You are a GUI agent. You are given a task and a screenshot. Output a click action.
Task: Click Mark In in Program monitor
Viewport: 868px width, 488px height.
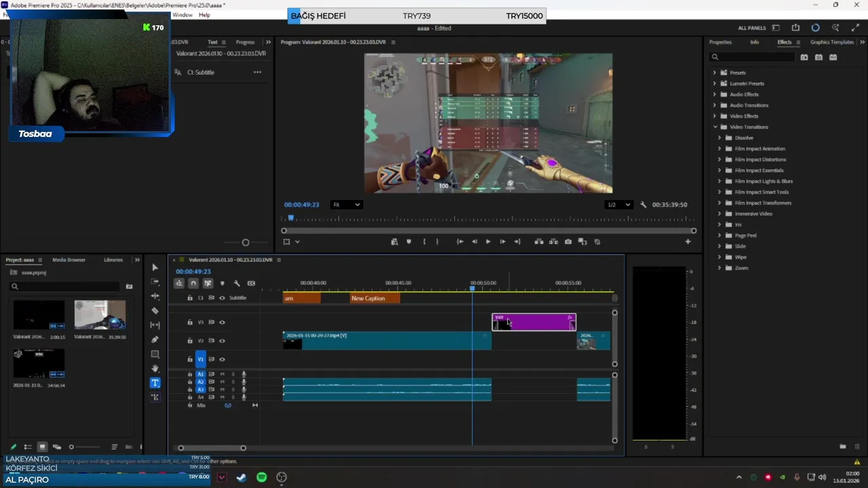coord(424,242)
